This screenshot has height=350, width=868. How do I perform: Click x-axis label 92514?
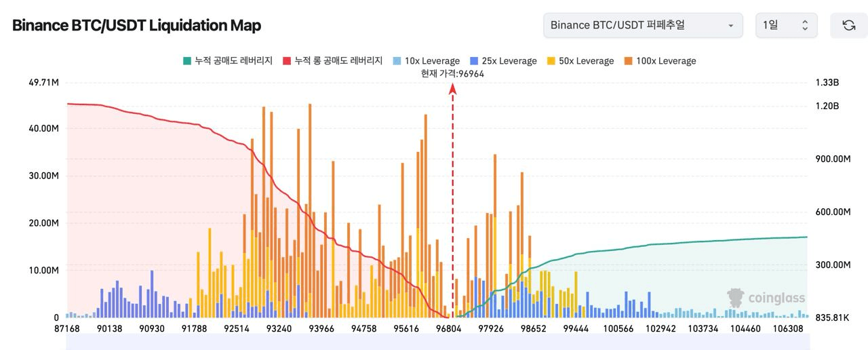click(x=237, y=328)
